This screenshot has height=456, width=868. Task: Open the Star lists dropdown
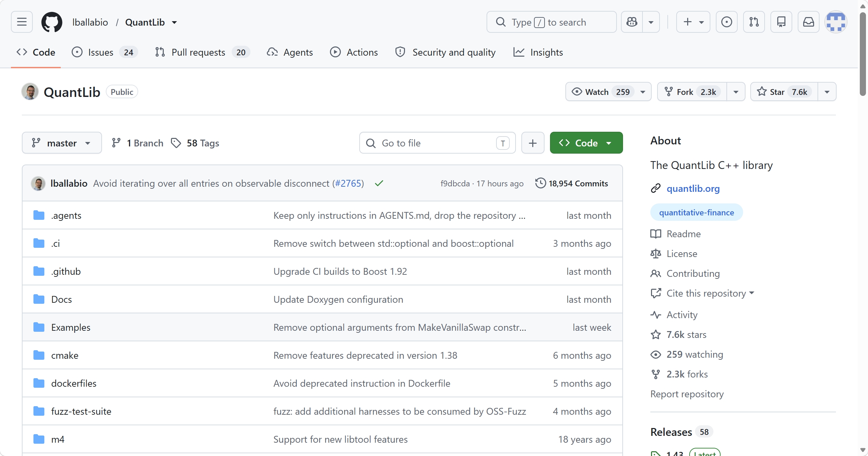pos(827,92)
